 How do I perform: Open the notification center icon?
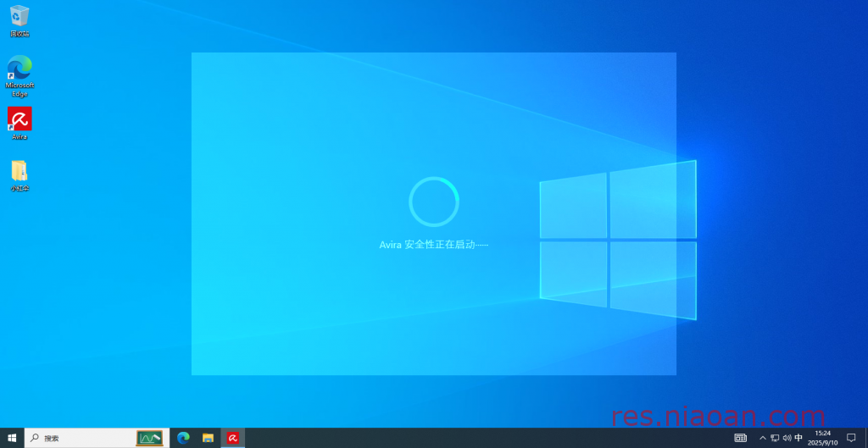pyautogui.click(x=851, y=438)
